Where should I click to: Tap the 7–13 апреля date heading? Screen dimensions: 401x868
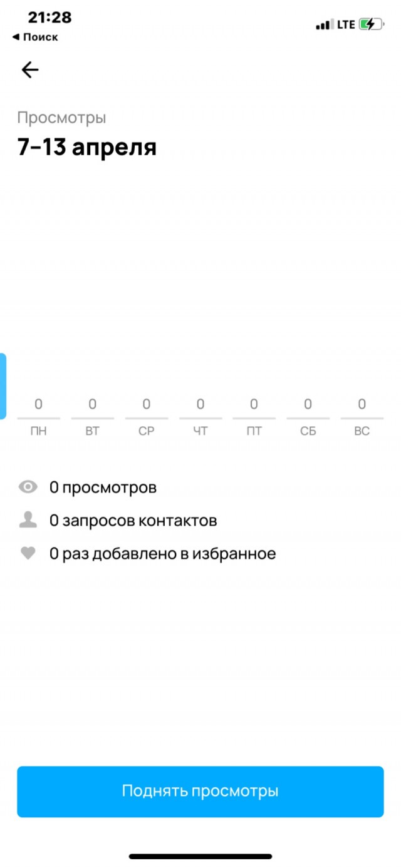(86, 148)
